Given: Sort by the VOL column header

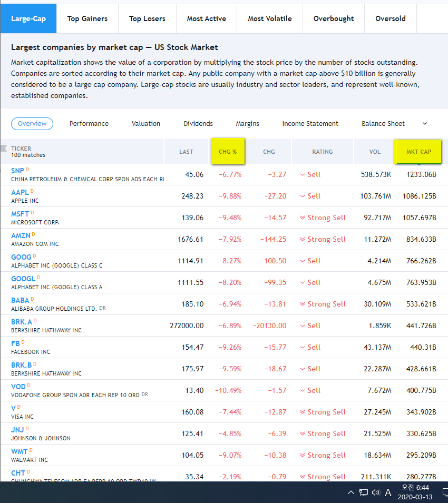Looking at the screenshot, I should (375, 152).
